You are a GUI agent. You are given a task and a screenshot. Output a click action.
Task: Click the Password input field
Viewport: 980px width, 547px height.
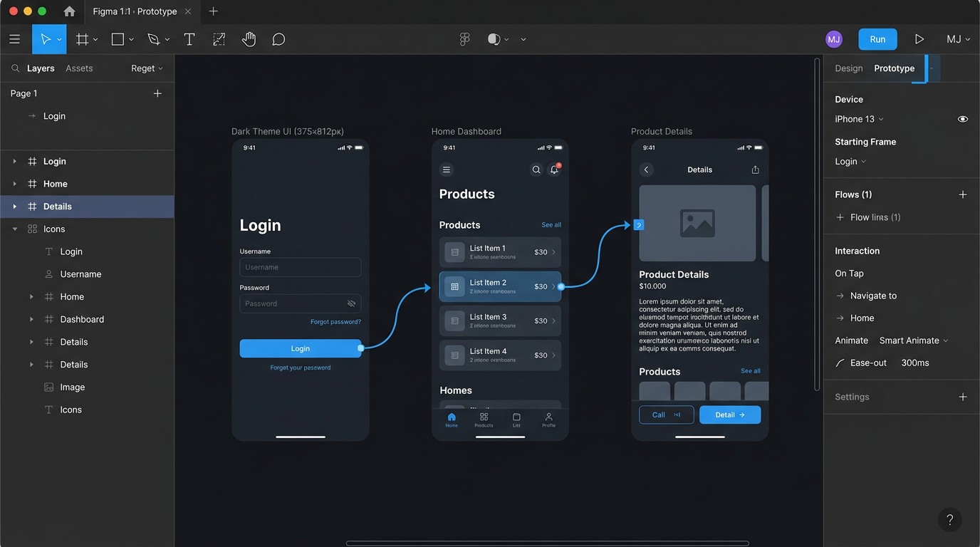point(301,303)
